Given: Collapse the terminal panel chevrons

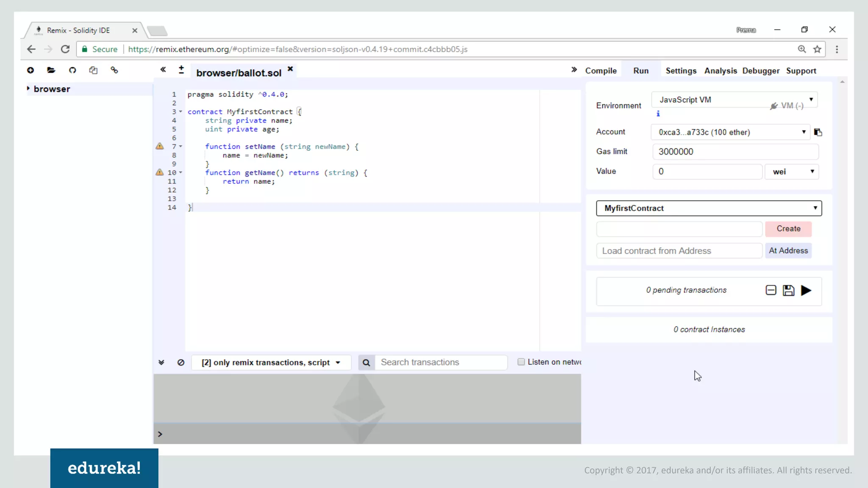Looking at the screenshot, I should pos(161,363).
